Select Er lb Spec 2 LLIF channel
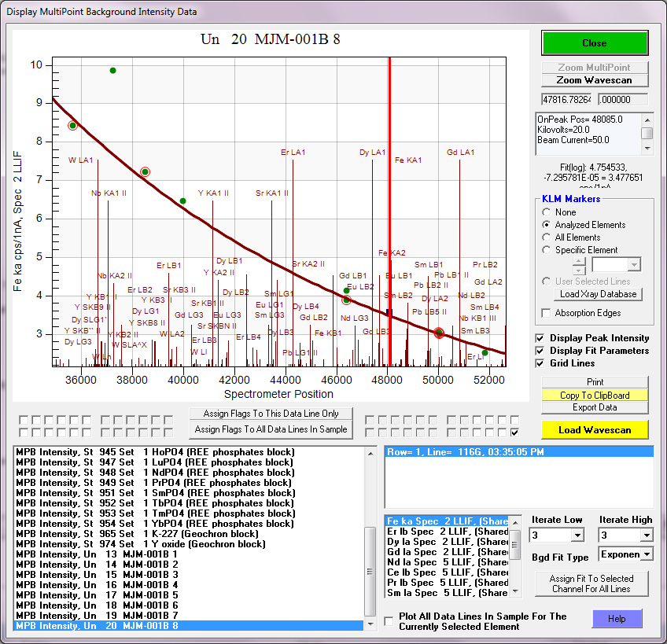The width and height of the screenshot is (667, 644). tap(447, 532)
